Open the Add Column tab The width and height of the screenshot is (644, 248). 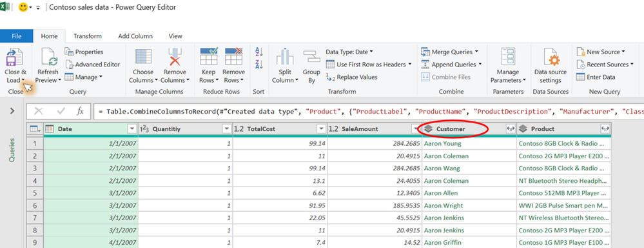point(135,36)
